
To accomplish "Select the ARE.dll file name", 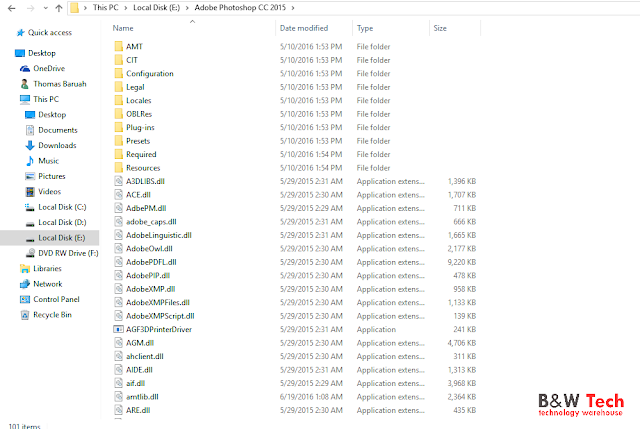I will pyautogui.click(x=138, y=410).
